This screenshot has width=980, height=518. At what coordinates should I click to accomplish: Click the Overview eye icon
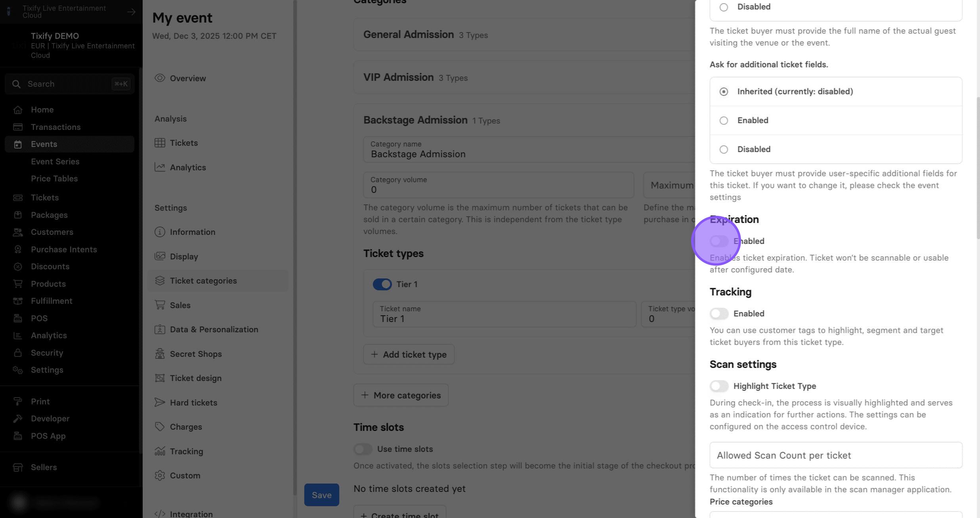pyautogui.click(x=160, y=78)
